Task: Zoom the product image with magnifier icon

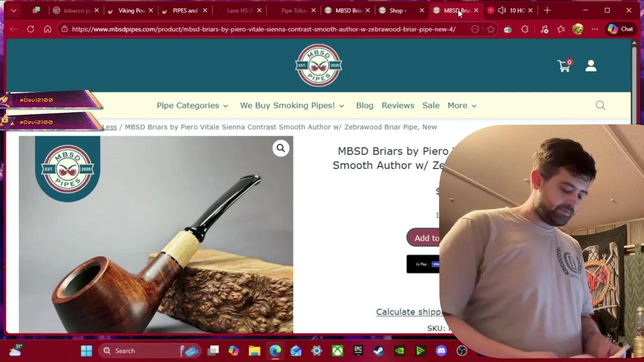Action: pos(281,148)
